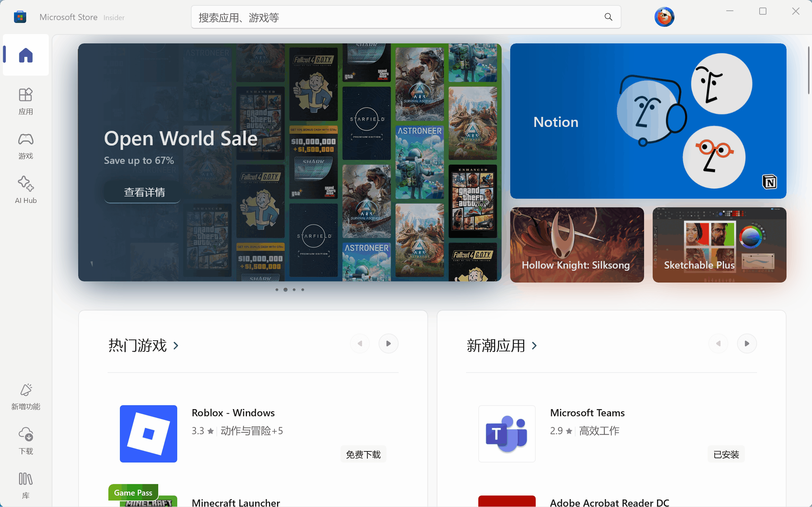Click the Game Pass badge

coord(133,493)
